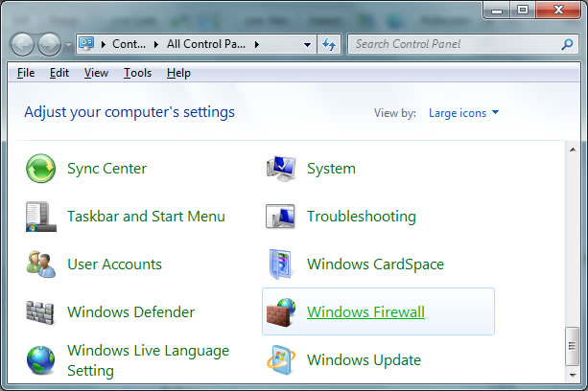Open the Troubleshooting link

tap(362, 217)
